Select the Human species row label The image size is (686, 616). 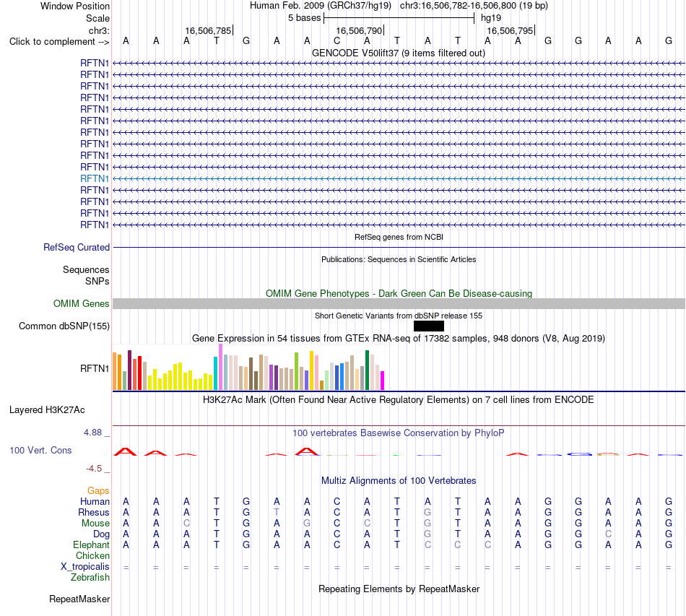(x=95, y=501)
